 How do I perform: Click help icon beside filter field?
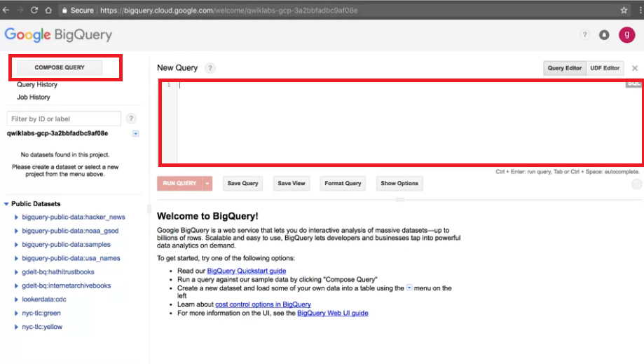point(131,119)
